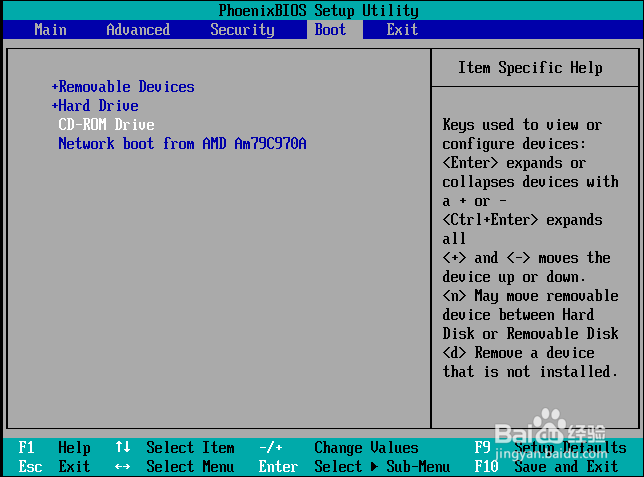Click the Esc Exit footer key
The width and height of the screenshot is (644, 477).
pos(54,466)
